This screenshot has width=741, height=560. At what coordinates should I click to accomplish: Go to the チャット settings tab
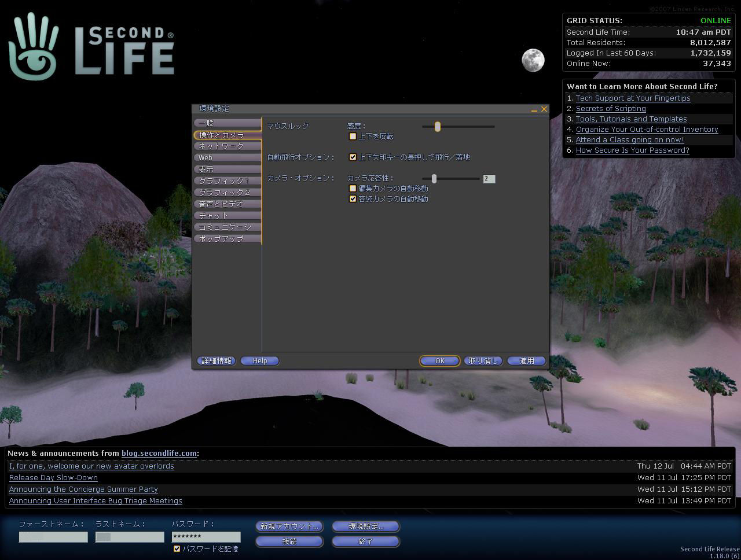coord(228,216)
